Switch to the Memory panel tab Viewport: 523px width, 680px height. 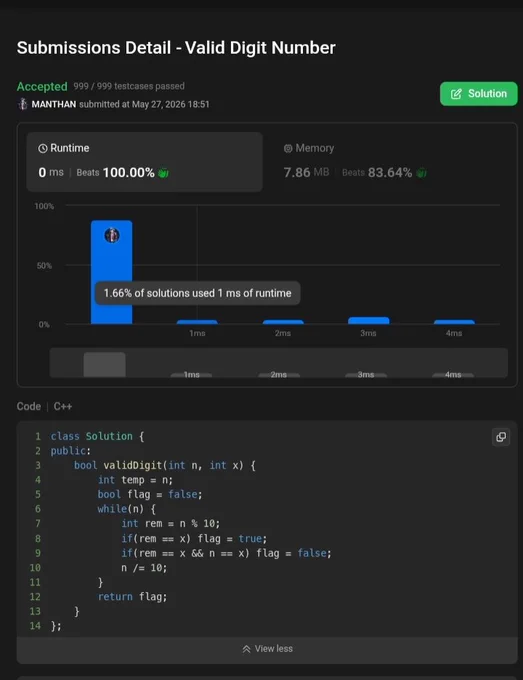click(x=355, y=162)
